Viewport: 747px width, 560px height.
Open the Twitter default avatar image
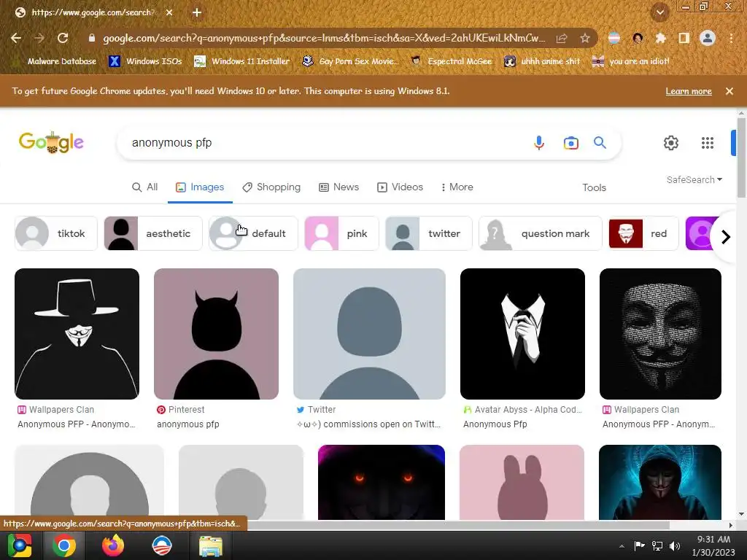(x=369, y=334)
